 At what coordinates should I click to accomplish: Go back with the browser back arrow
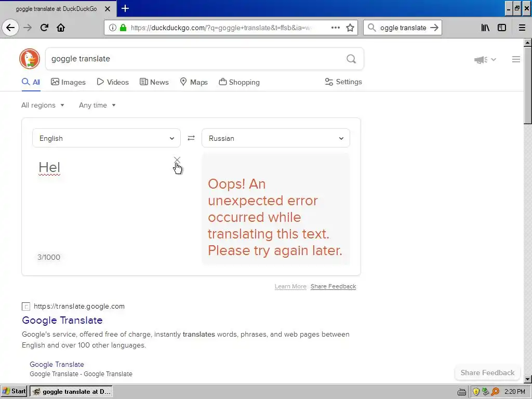[x=10, y=28]
